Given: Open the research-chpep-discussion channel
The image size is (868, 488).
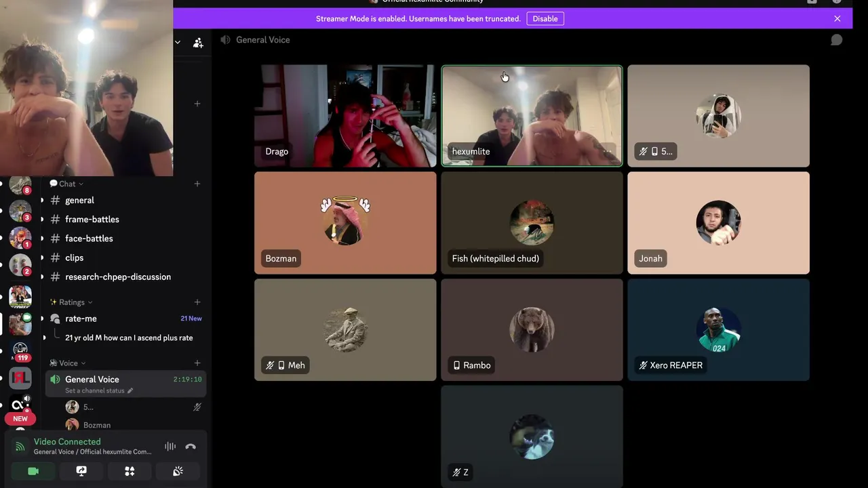Looking at the screenshot, I should (118, 277).
